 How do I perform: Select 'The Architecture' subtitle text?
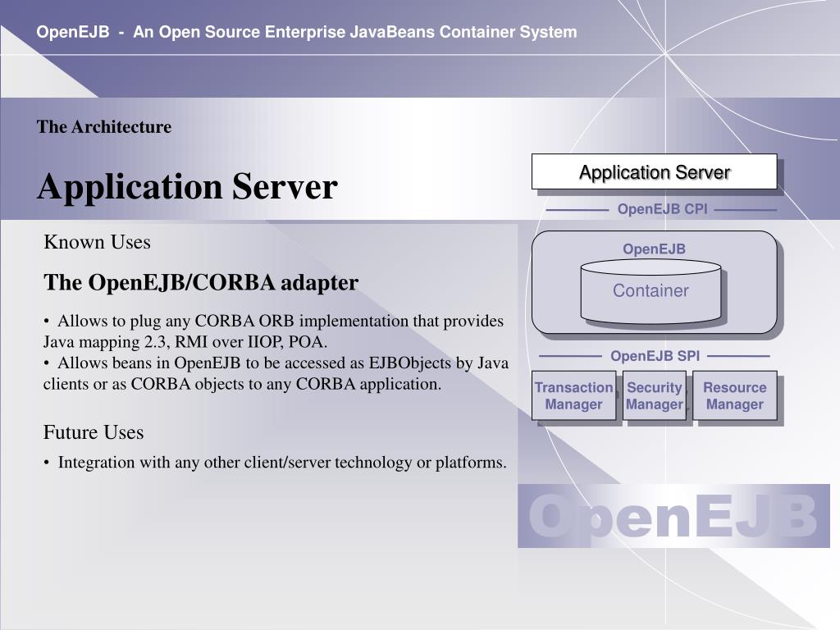point(104,127)
